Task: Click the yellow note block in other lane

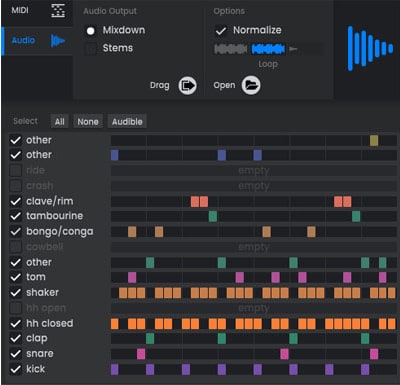Action: (x=374, y=140)
